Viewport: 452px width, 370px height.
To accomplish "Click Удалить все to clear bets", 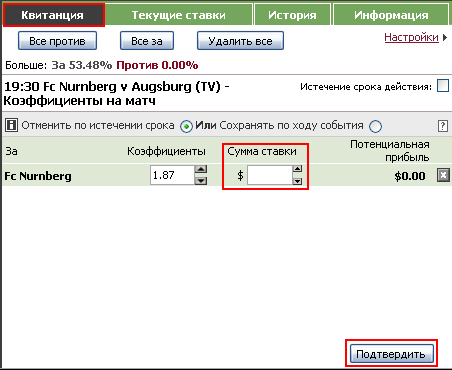I will (x=240, y=41).
